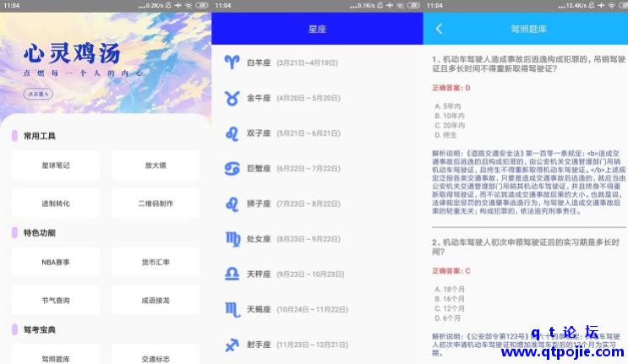This screenshot has width=628, height=364.
Task: Tap the Taurus zodiac symbol icon
Action: [x=231, y=97]
